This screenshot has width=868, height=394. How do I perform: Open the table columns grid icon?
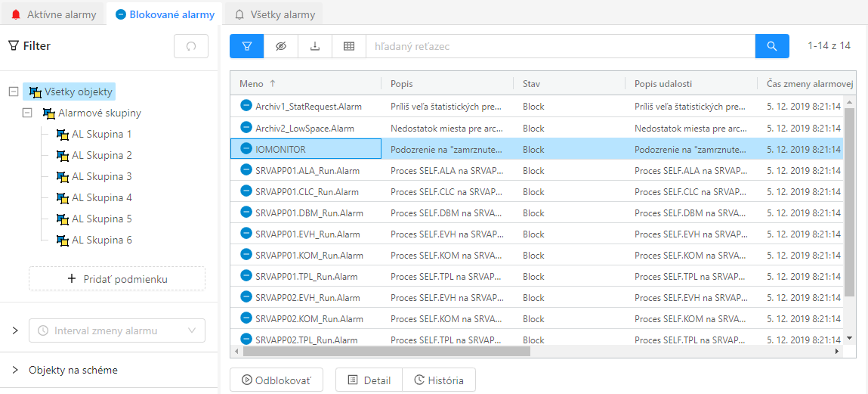[349, 46]
